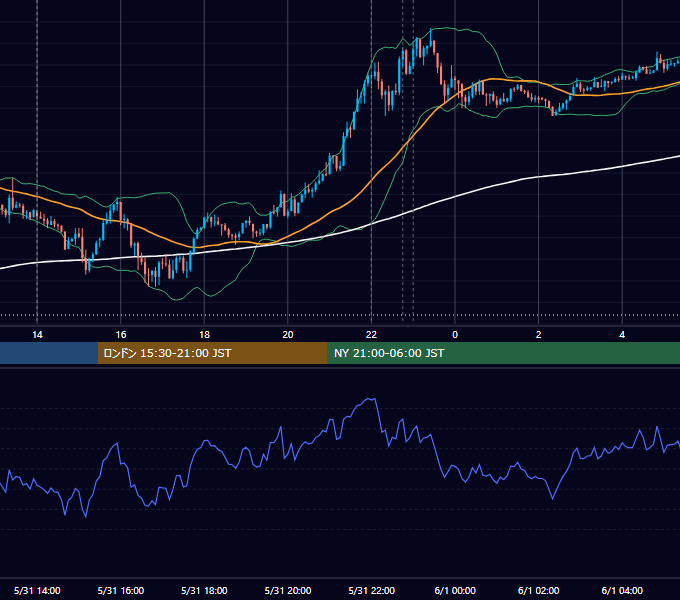Select the blue session bar before ロンドン
The width and height of the screenshot is (680, 600).
click(x=49, y=353)
